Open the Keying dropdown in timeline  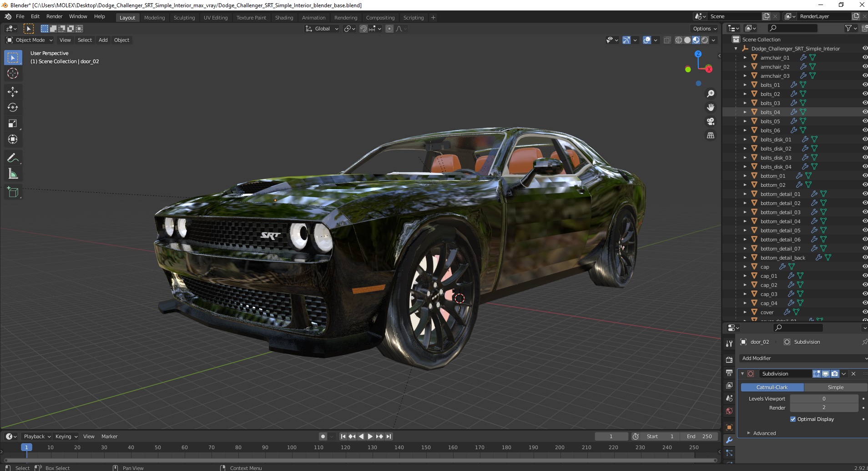[66, 436]
